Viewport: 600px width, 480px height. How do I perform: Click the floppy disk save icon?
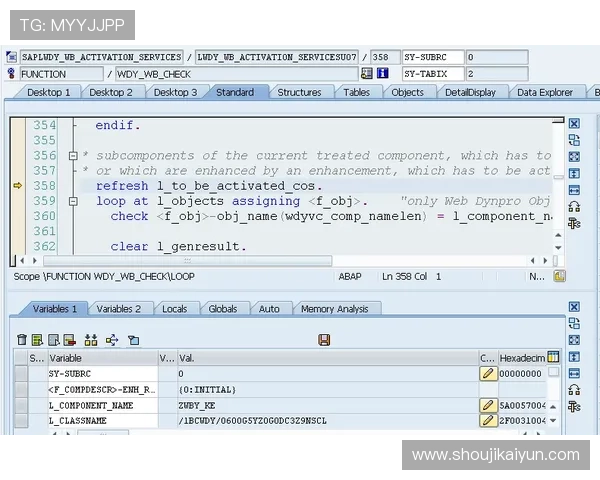[x=324, y=340]
